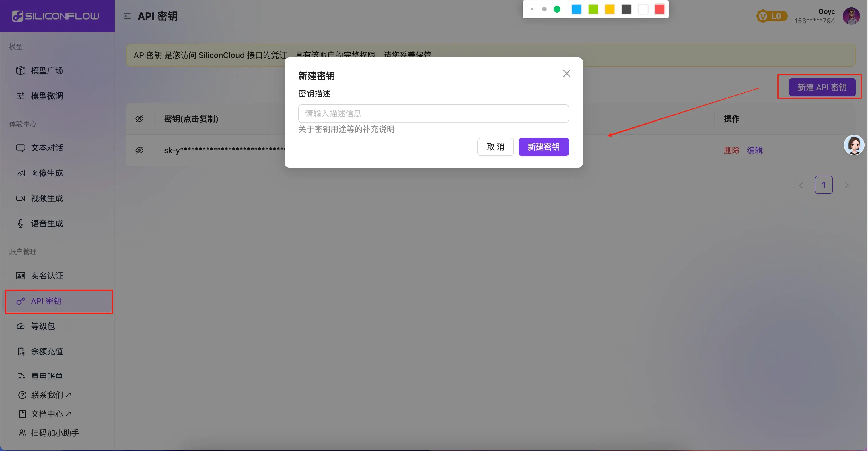
Task: Toggle visibility of the sk-y key row
Action: (x=139, y=150)
